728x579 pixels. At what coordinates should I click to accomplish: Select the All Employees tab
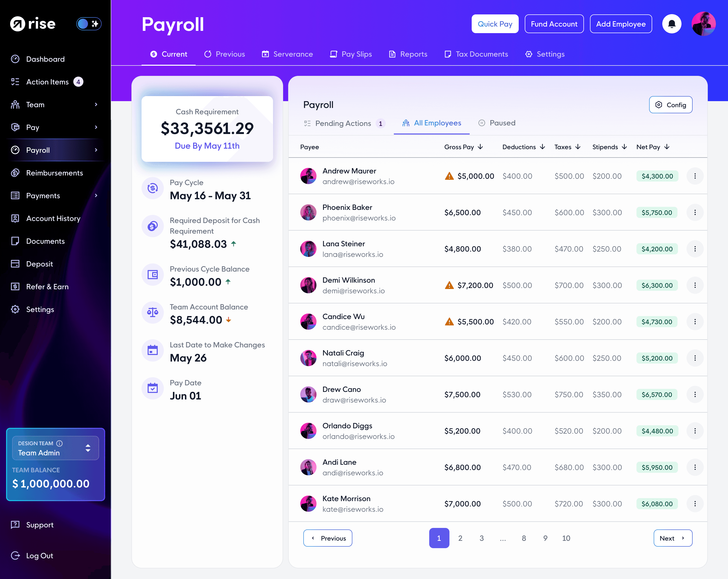[431, 123]
